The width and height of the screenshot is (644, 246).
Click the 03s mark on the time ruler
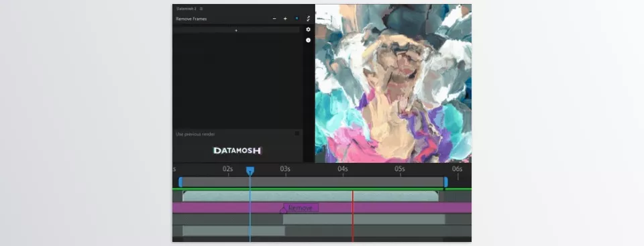pyautogui.click(x=285, y=169)
